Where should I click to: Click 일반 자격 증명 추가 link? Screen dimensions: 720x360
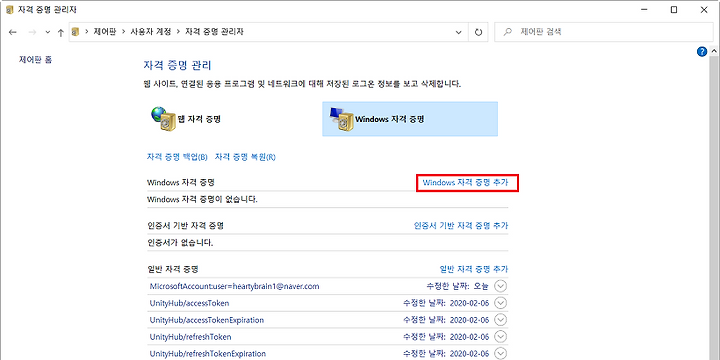click(x=474, y=269)
